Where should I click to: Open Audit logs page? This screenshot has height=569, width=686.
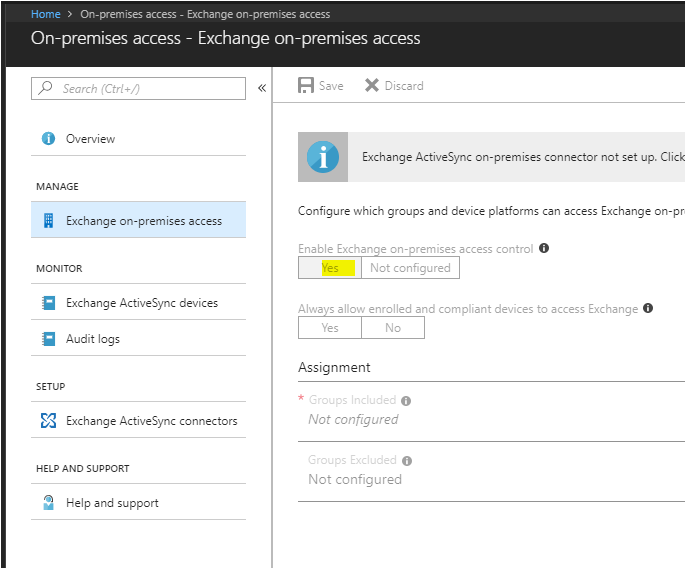[138, 339]
